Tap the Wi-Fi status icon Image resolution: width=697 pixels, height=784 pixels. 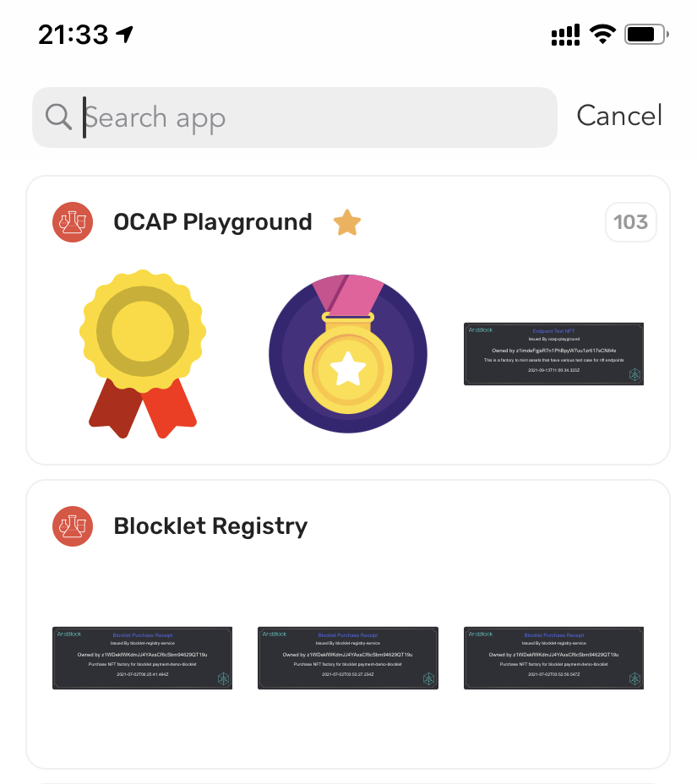pos(603,34)
